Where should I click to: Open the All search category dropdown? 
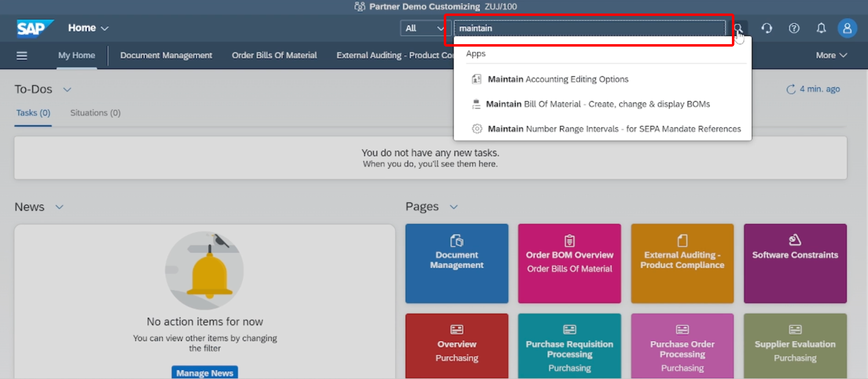click(x=425, y=28)
